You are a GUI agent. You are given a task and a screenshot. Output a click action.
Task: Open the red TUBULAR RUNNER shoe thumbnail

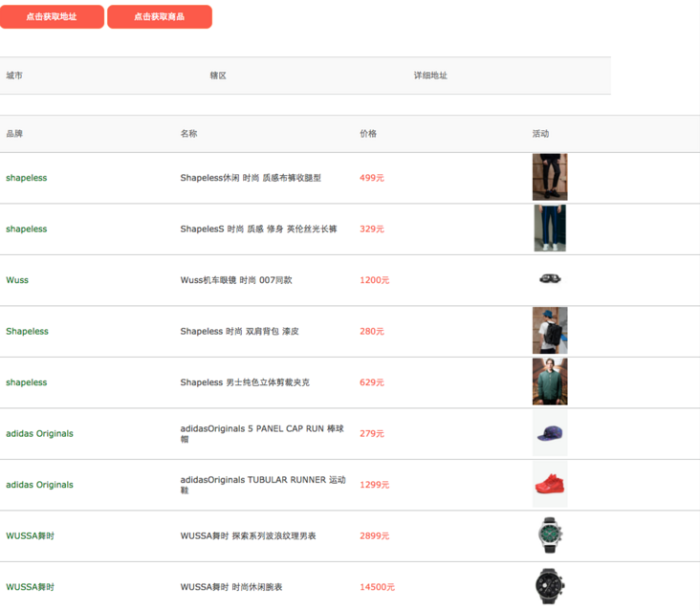point(550,484)
